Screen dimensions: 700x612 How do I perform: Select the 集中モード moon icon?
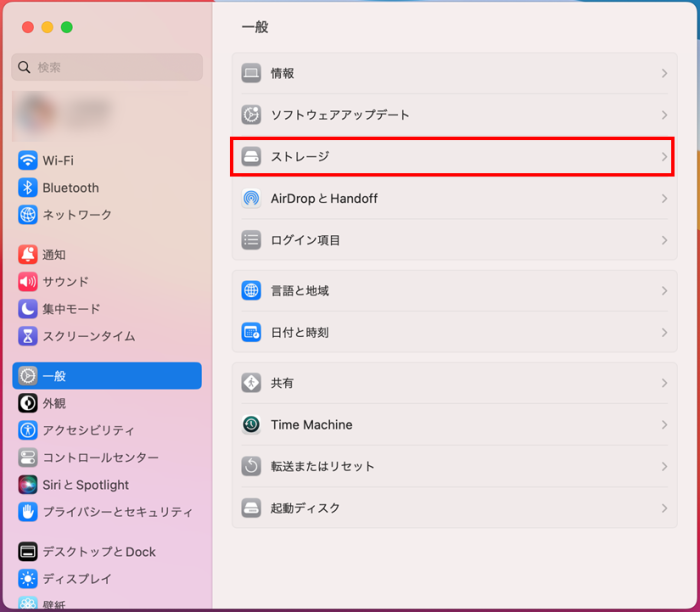pos(28,309)
